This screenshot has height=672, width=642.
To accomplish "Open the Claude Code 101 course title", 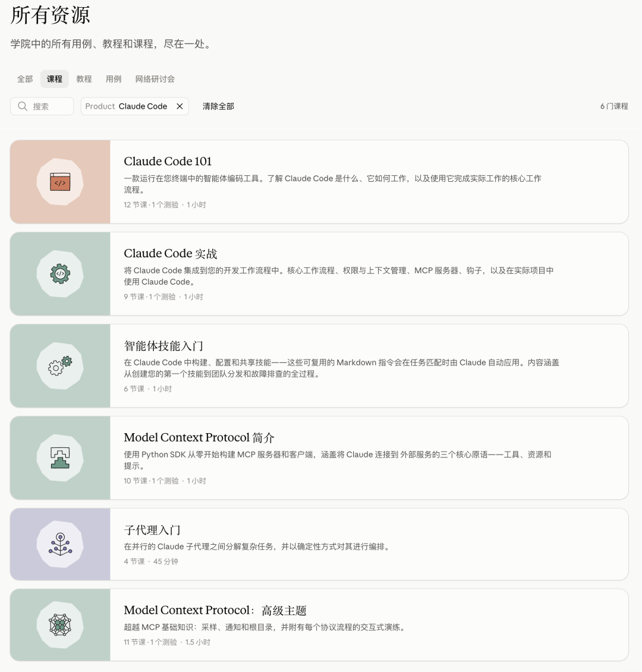I will pyautogui.click(x=168, y=161).
